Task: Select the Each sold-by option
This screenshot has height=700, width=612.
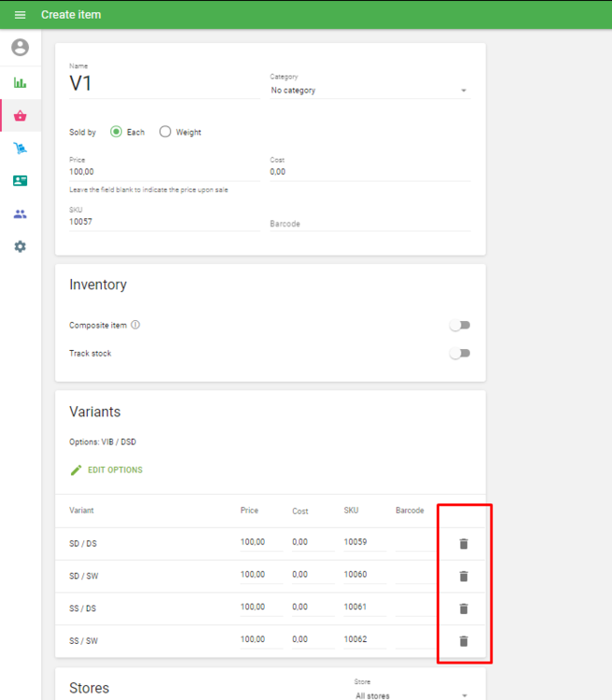Action: click(x=117, y=132)
